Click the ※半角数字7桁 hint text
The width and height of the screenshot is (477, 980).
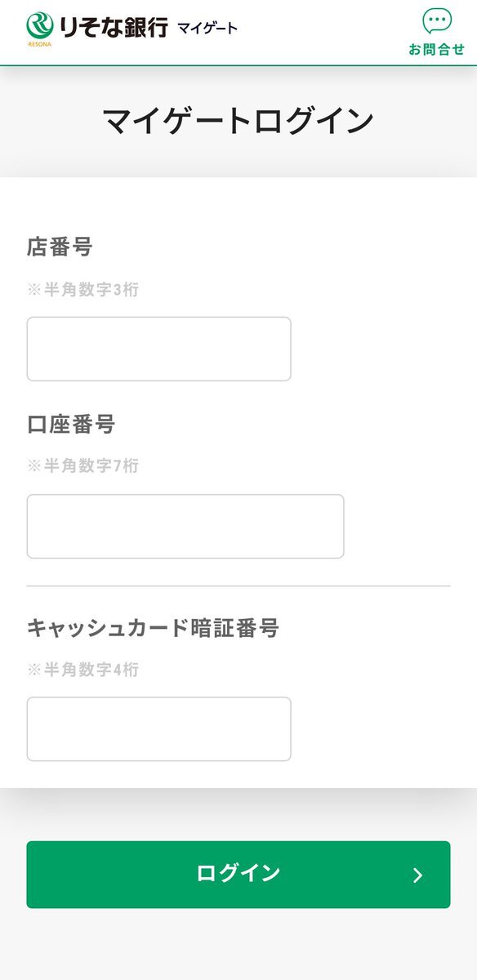[x=82, y=466]
